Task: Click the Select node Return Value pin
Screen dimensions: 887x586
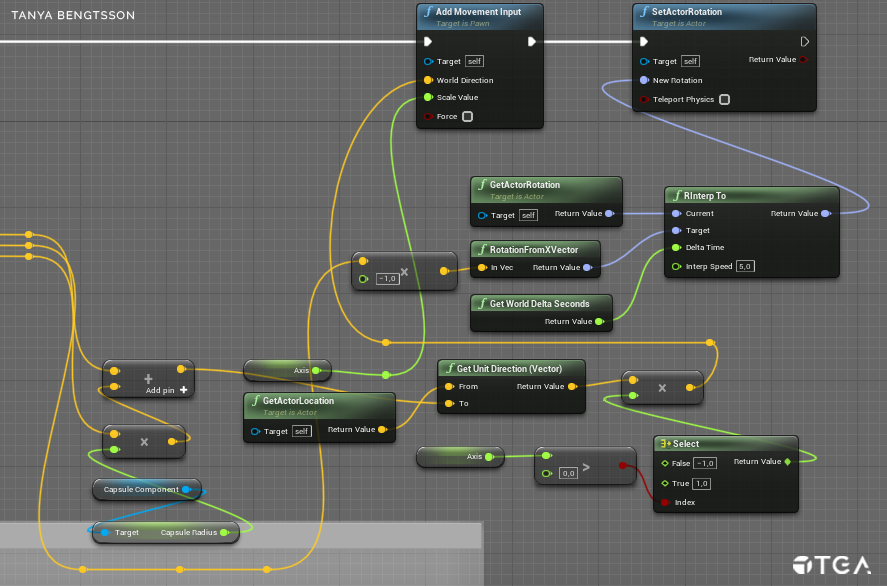Action: (787, 462)
